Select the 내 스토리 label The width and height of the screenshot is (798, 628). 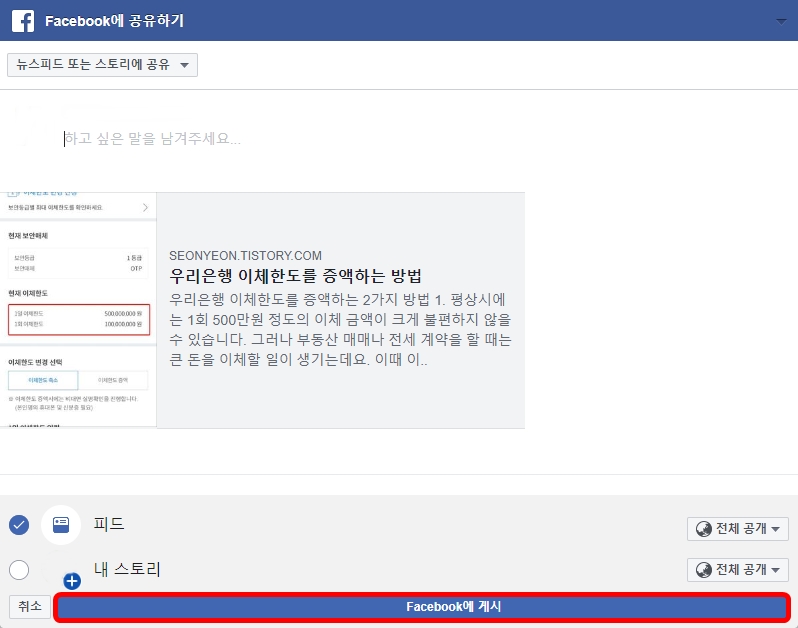coord(127,569)
